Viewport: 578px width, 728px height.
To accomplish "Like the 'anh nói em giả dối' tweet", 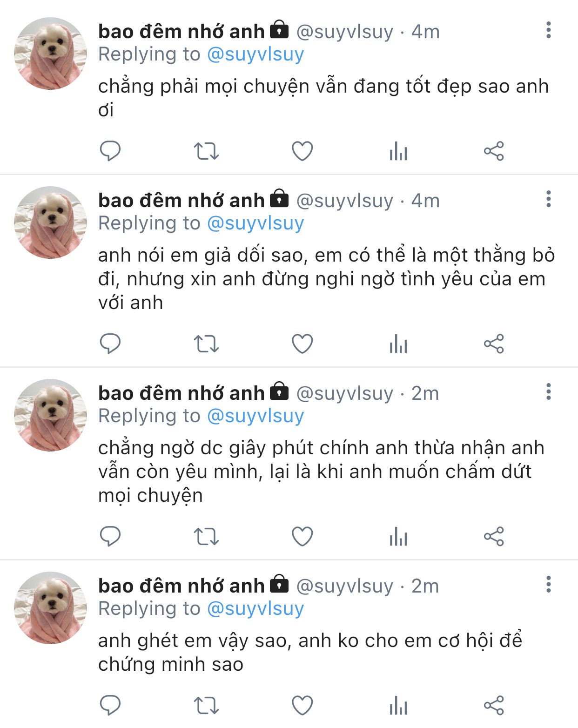I will pyautogui.click(x=302, y=344).
